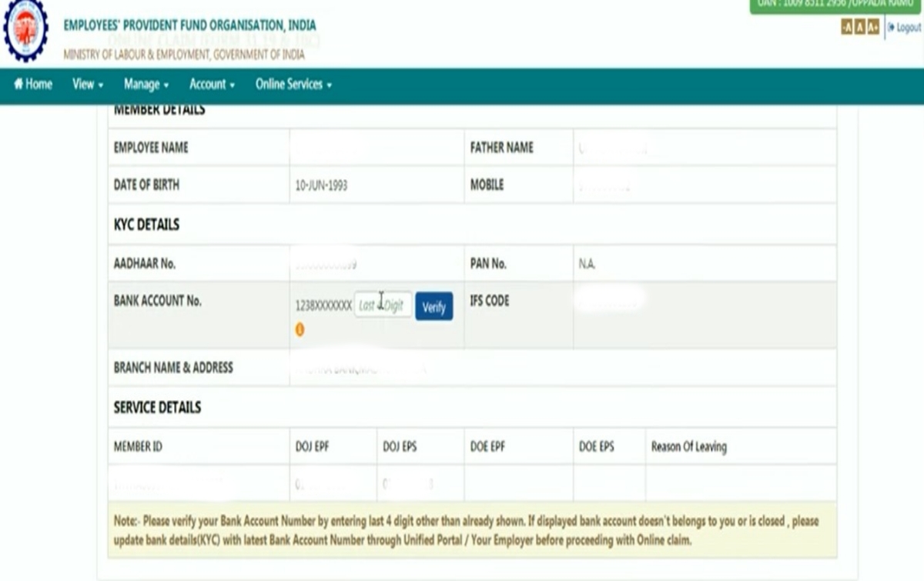Go to Home in the navigation bar

click(33, 85)
